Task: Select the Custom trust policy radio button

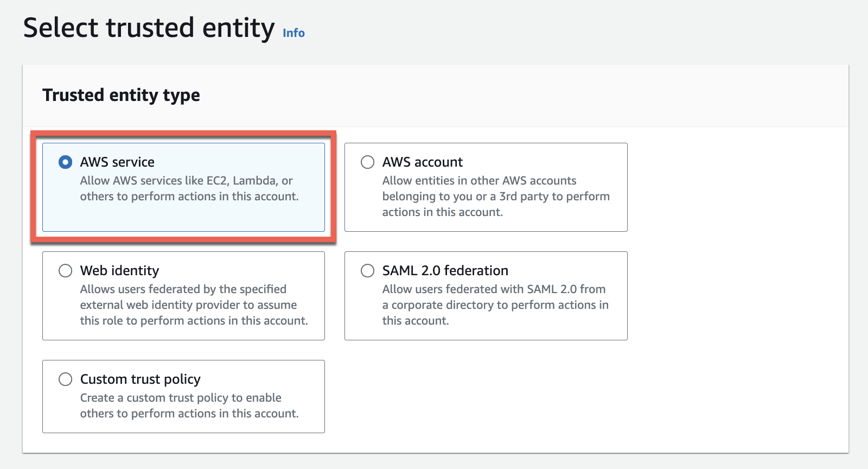Action: point(65,379)
